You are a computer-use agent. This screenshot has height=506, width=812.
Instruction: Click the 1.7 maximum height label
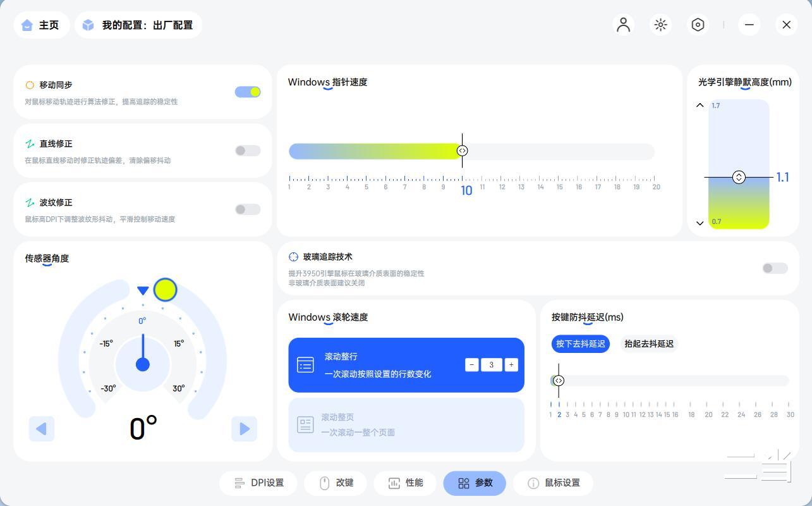tap(715, 106)
